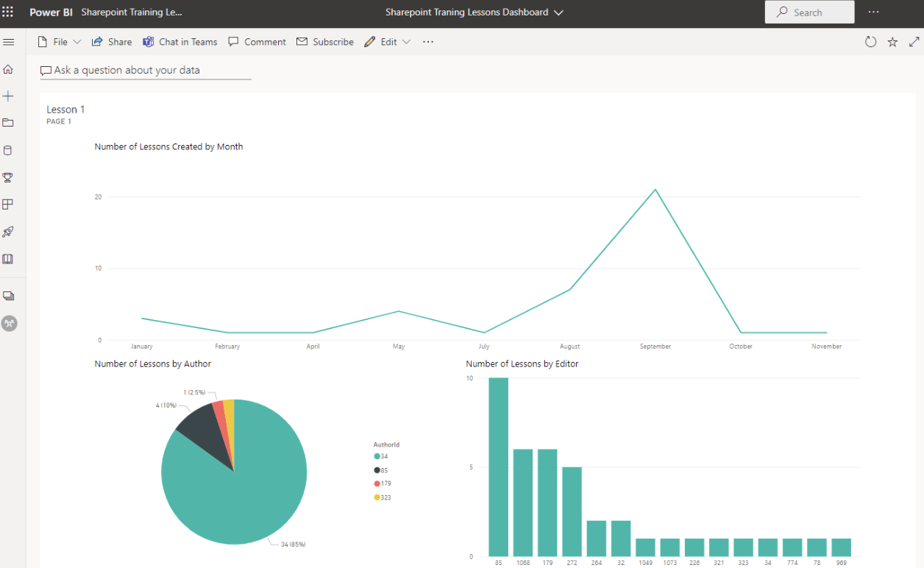
Task: Open Metrics trophy icon in sidebar
Action: pos(8,177)
